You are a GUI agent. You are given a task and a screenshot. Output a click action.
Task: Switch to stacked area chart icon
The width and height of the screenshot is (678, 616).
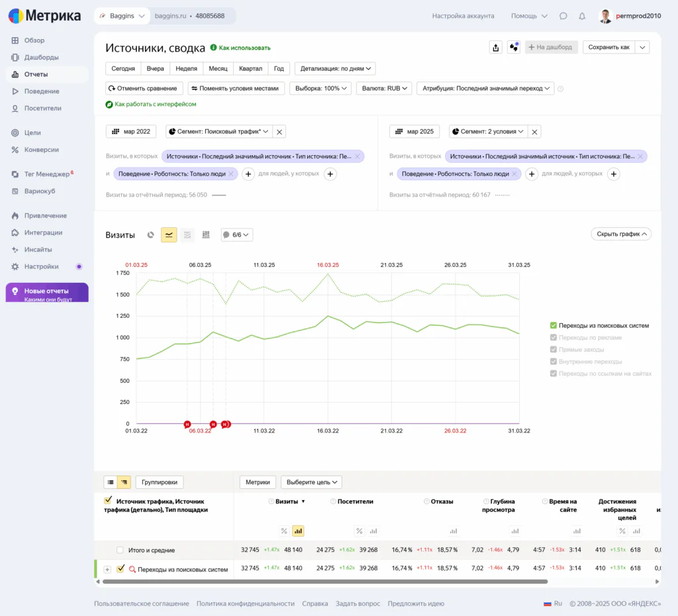(187, 235)
